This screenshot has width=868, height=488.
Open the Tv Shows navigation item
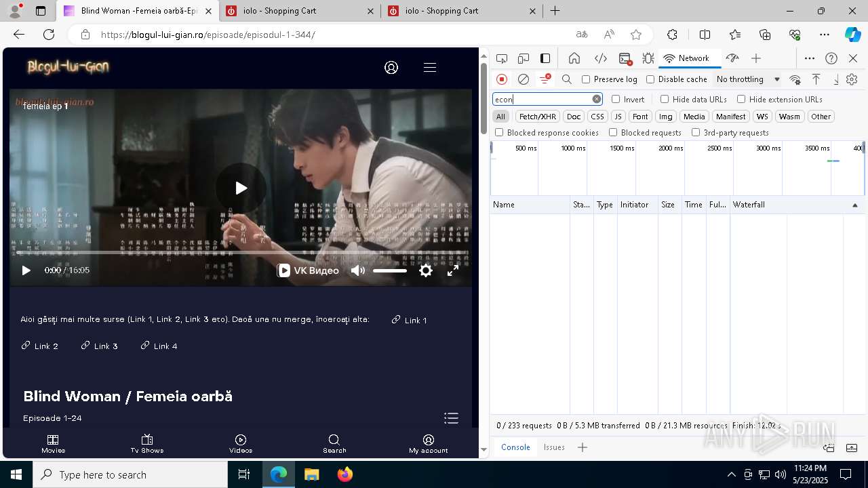pos(147,444)
